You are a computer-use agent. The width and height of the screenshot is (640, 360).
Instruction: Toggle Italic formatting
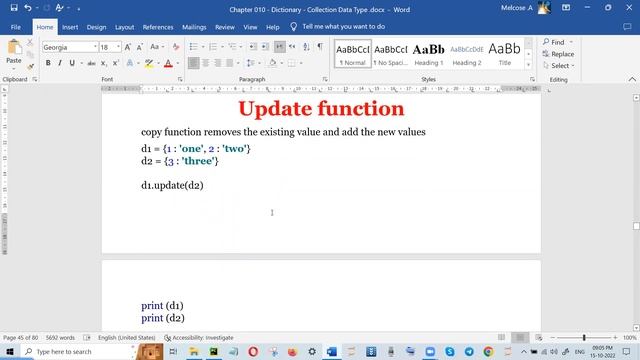pos(60,63)
